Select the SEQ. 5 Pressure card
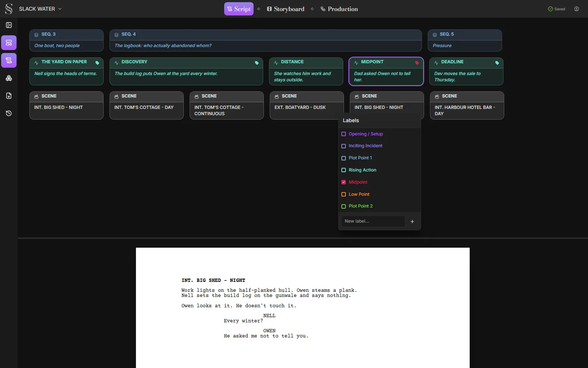Screen dimensions: 588x368 point(465,40)
